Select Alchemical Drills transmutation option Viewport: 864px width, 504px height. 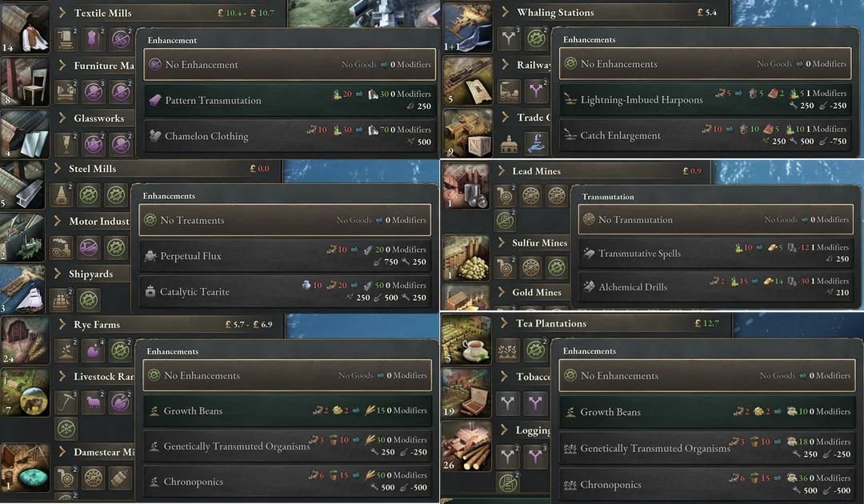click(x=715, y=286)
